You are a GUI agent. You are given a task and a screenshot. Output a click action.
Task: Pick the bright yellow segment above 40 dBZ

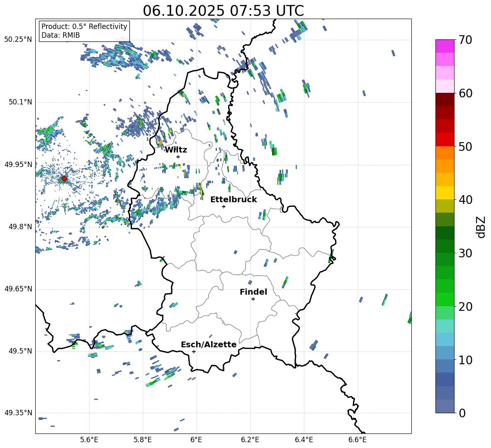coord(445,193)
